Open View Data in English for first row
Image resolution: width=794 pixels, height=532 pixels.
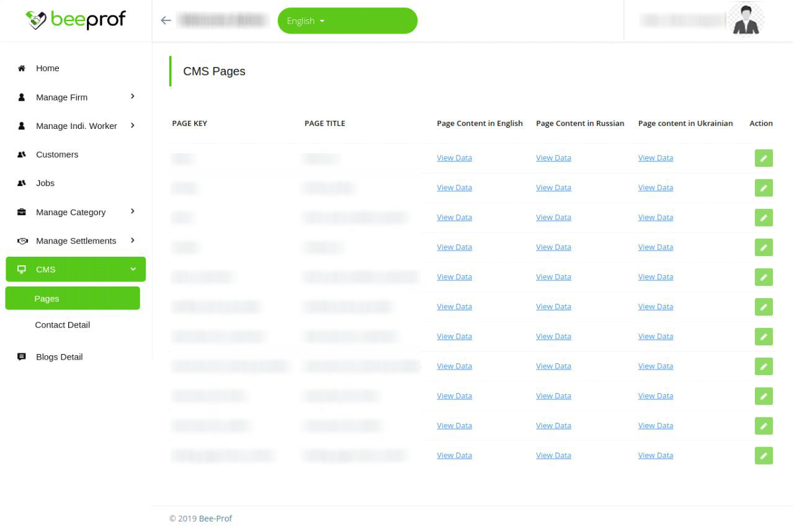pos(454,158)
